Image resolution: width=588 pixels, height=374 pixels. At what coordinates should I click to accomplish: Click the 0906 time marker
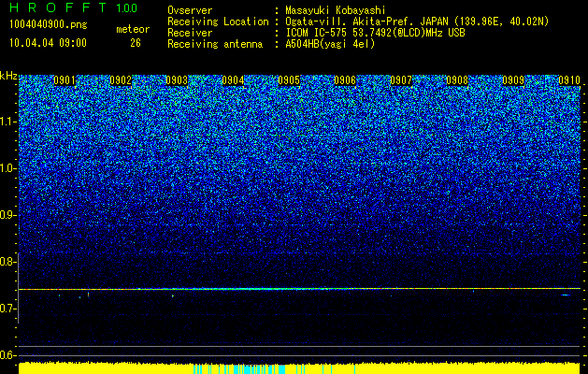pos(345,80)
